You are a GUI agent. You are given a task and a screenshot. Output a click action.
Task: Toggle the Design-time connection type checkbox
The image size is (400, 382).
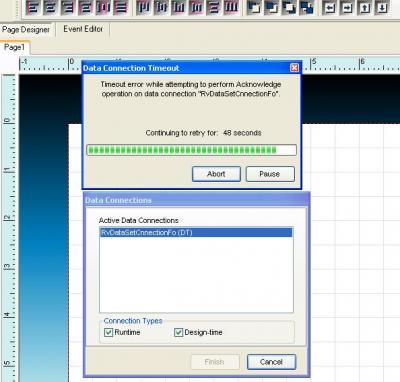pyautogui.click(x=178, y=332)
